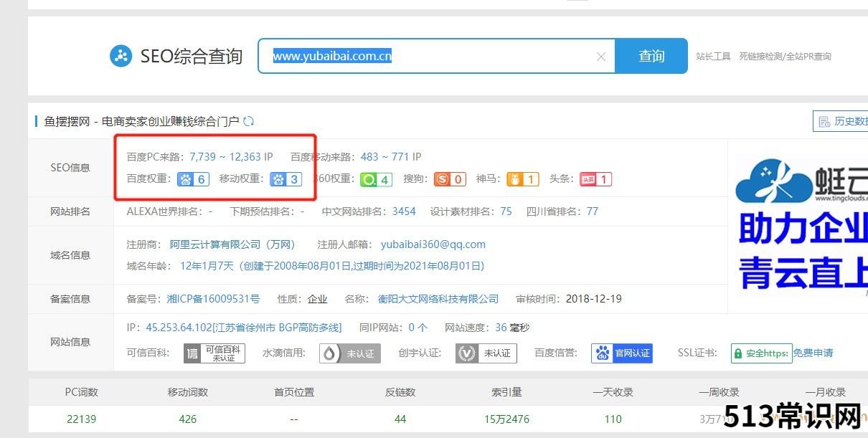The height and width of the screenshot is (438, 868).
Task: Open registrar 阿里云计算有限公司（万网） link
Action: (x=232, y=244)
